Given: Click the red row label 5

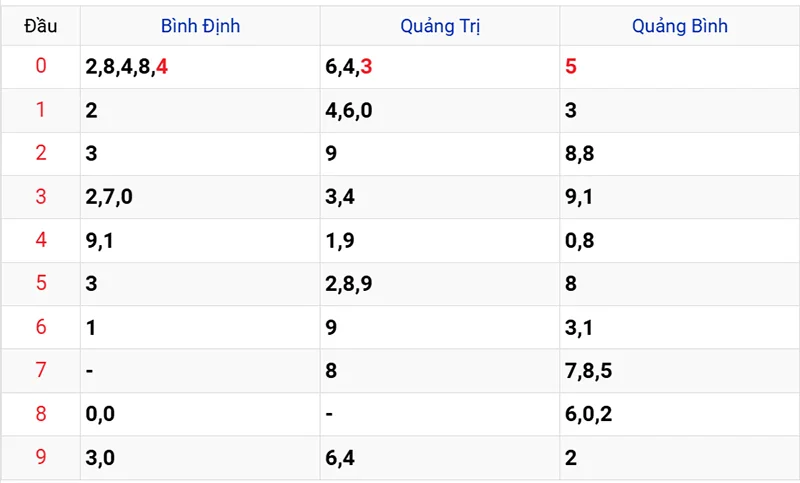Looking at the screenshot, I should point(40,284).
